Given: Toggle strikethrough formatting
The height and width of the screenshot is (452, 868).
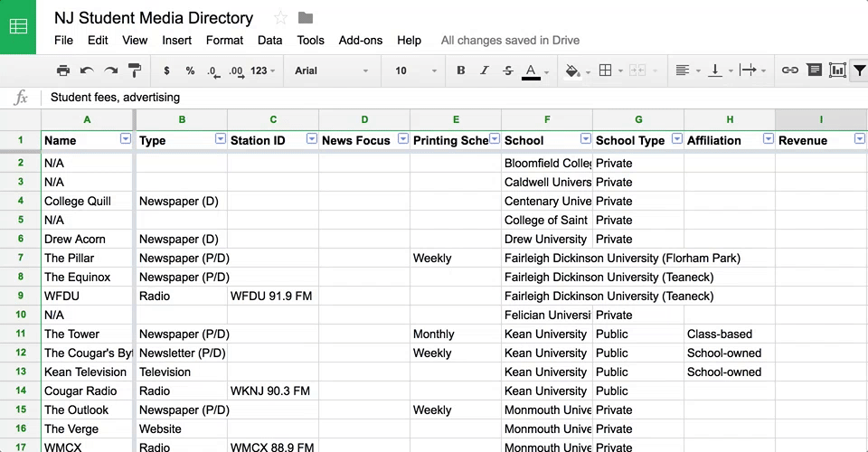Looking at the screenshot, I should [x=507, y=71].
